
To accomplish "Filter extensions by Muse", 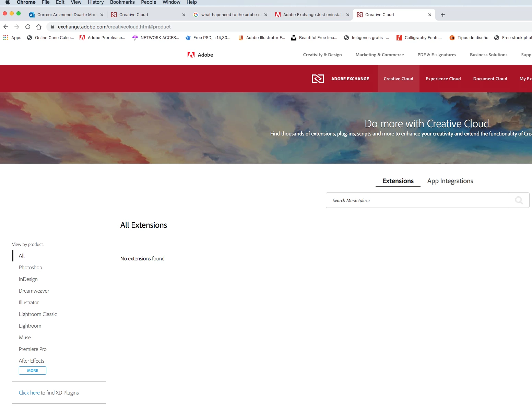I will coord(25,338).
